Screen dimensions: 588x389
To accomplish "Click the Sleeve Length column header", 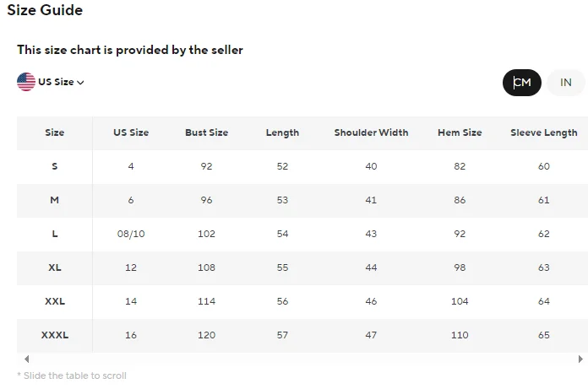I will tap(543, 132).
